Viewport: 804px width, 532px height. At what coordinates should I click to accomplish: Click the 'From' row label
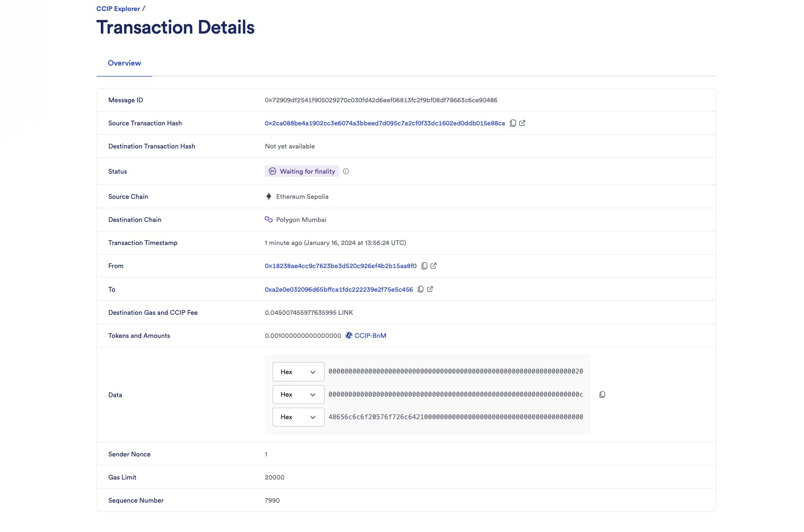(x=116, y=266)
